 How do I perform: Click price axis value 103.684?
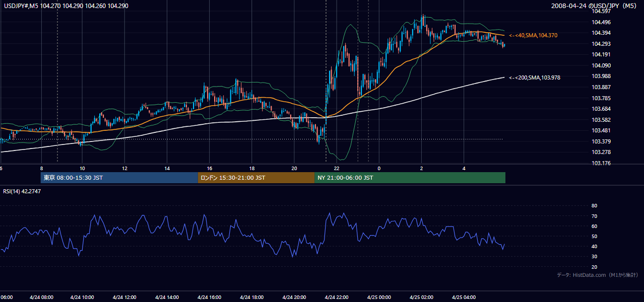click(602, 109)
